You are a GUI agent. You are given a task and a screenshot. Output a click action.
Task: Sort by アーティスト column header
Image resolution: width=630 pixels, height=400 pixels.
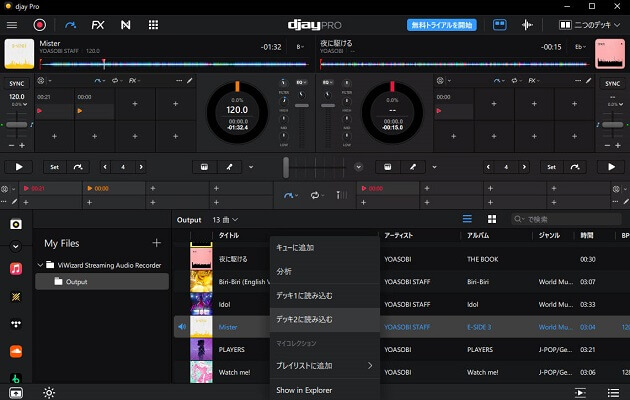[x=398, y=235]
